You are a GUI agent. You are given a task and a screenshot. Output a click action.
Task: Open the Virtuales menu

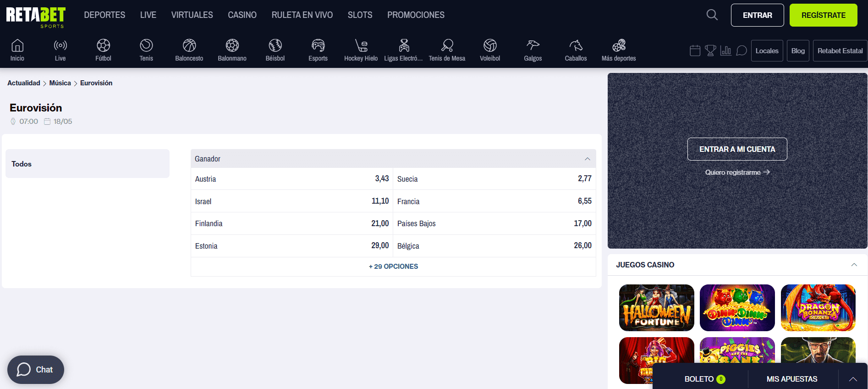[192, 15]
